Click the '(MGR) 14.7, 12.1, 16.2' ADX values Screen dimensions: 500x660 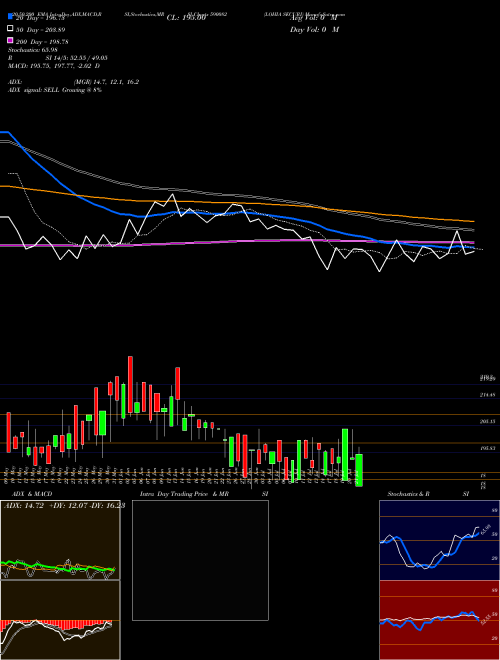point(106,82)
